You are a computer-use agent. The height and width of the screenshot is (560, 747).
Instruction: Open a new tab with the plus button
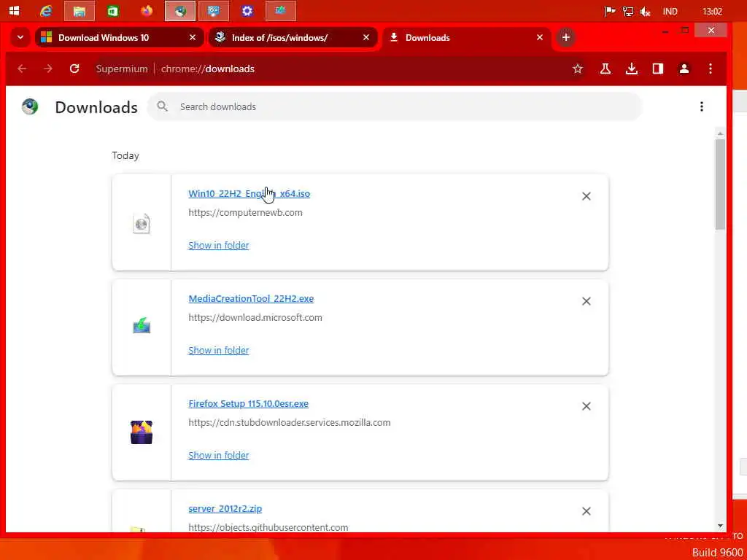566,38
